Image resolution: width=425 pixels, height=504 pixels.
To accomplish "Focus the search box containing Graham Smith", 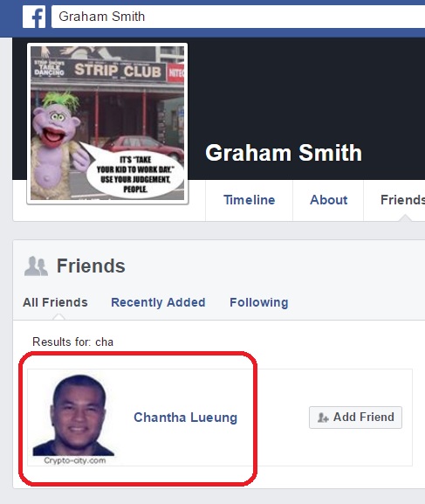I will 238,17.
